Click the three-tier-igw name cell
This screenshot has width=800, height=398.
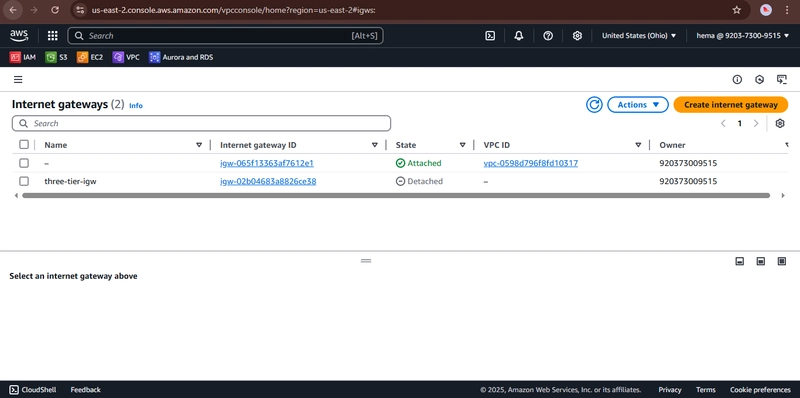click(70, 181)
